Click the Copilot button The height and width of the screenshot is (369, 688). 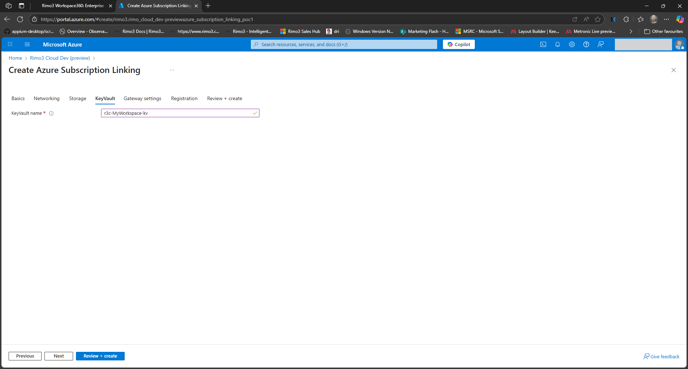(x=459, y=44)
